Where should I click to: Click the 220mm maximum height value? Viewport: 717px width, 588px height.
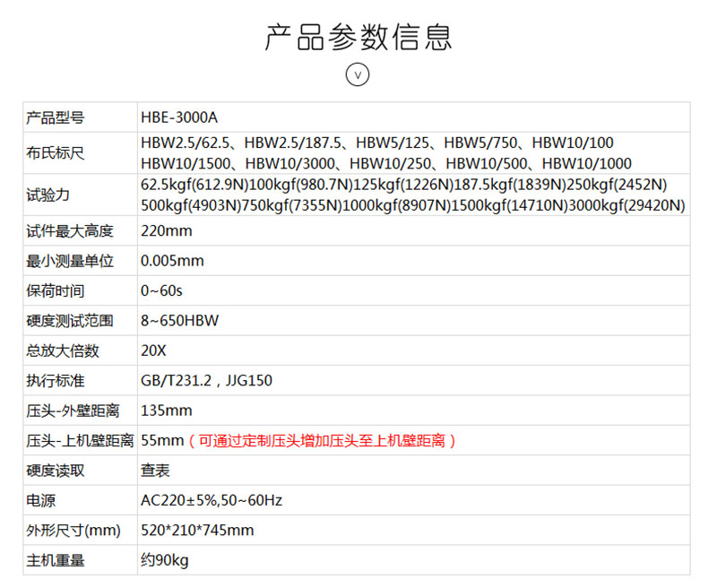[x=167, y=231]
